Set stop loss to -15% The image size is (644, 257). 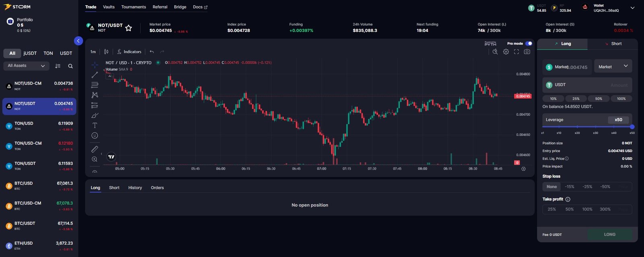(570, 187)
